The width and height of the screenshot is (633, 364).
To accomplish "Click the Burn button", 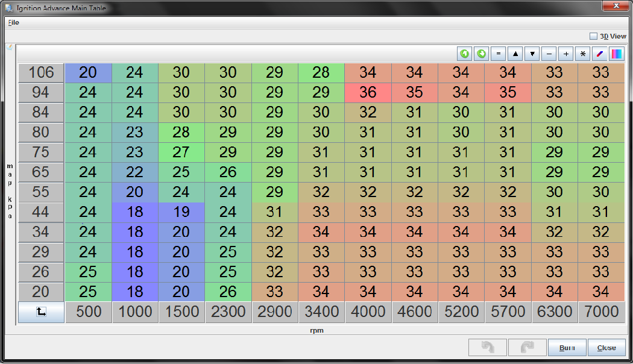I will point(567,348).
